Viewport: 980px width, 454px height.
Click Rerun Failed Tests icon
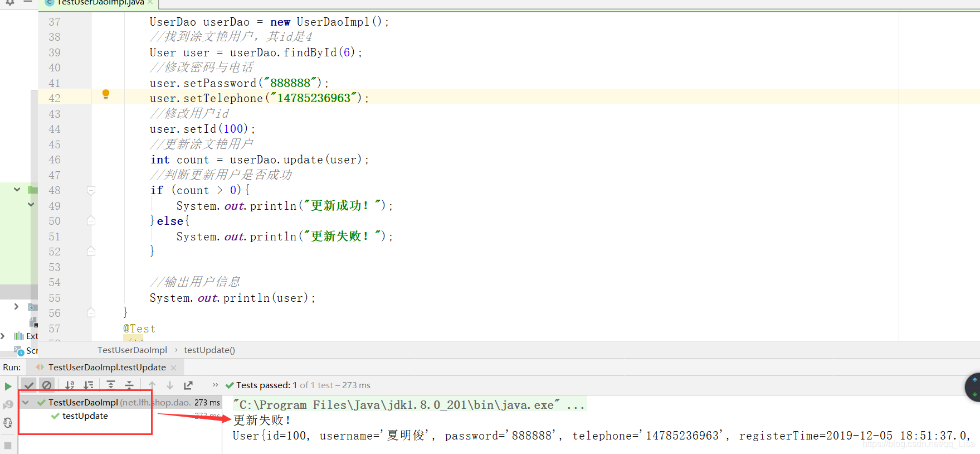tap(8, 404)
